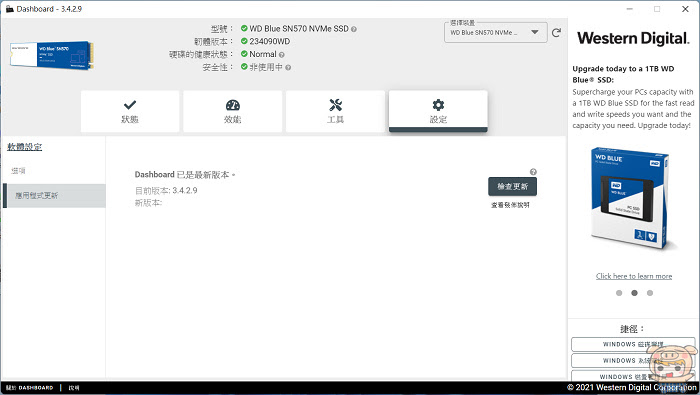
Task: Select the 設定 settings gear tab
Action: click(438, 111)
